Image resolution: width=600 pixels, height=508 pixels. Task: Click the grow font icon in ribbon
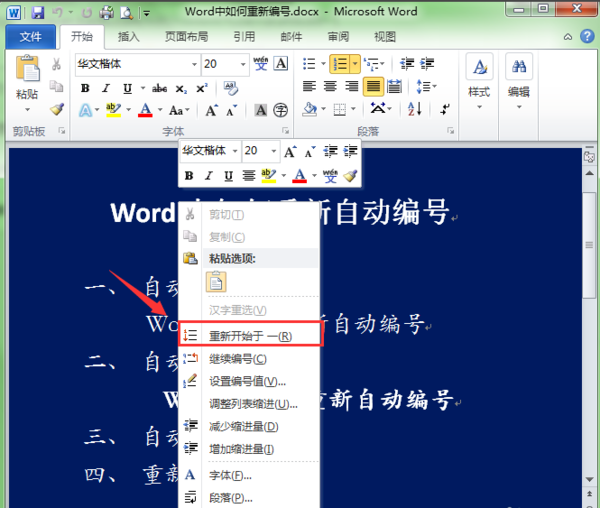[212, 111]
